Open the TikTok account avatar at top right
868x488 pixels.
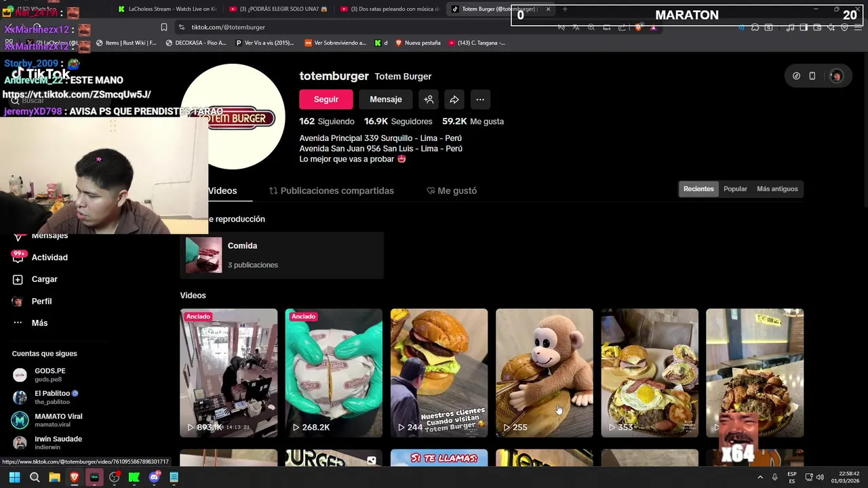coord(836,76)
